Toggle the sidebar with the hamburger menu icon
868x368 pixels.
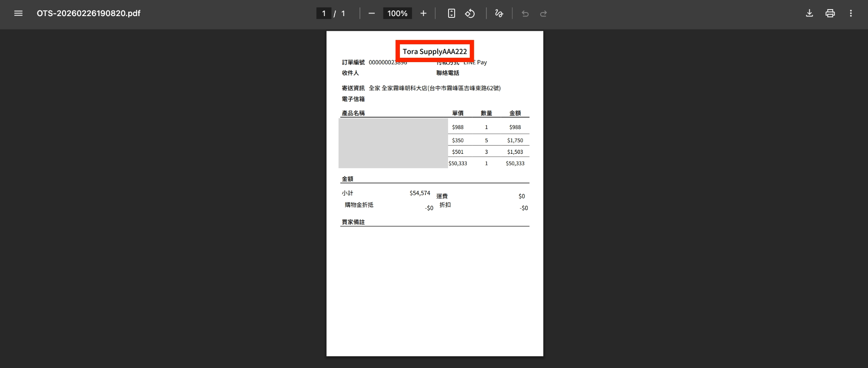coord(18,13)
